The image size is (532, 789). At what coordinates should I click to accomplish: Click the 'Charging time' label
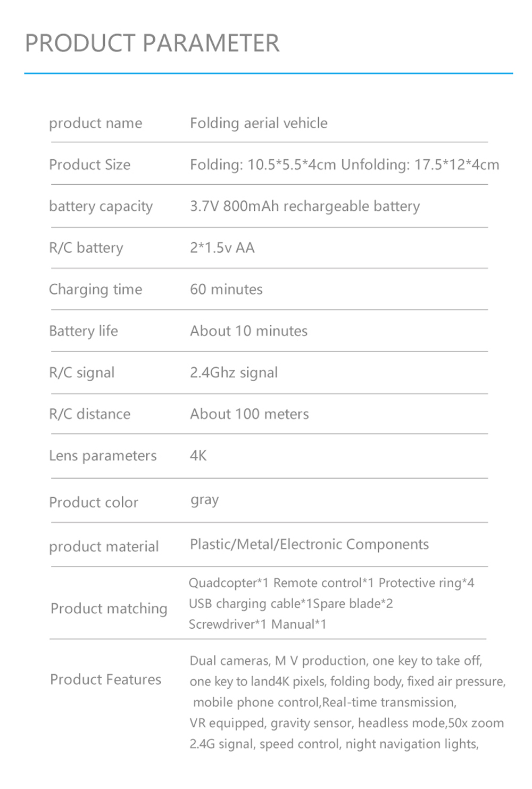click(96, 290)
